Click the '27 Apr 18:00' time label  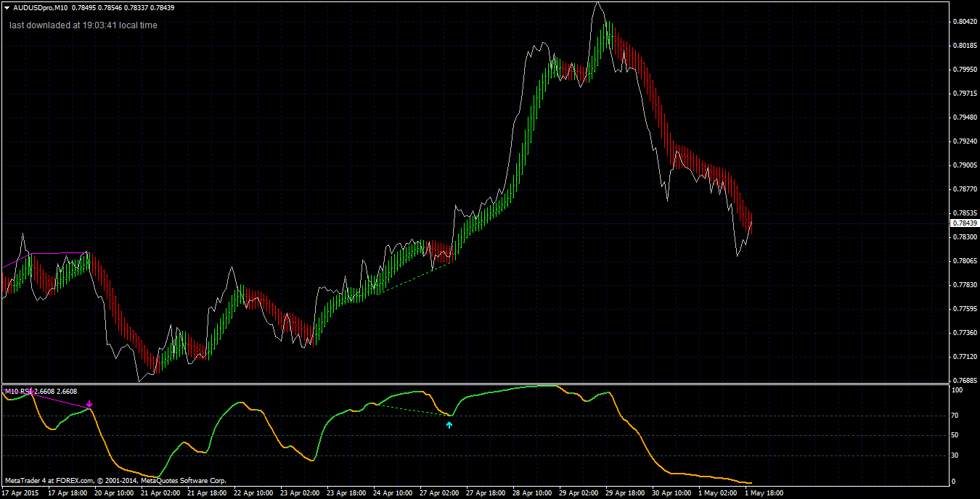click(x=486, y=493)
